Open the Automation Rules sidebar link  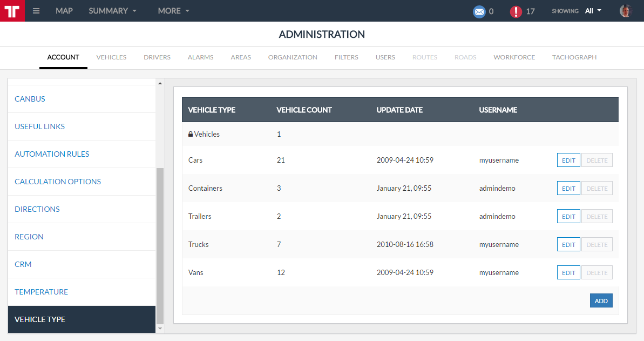52,154
